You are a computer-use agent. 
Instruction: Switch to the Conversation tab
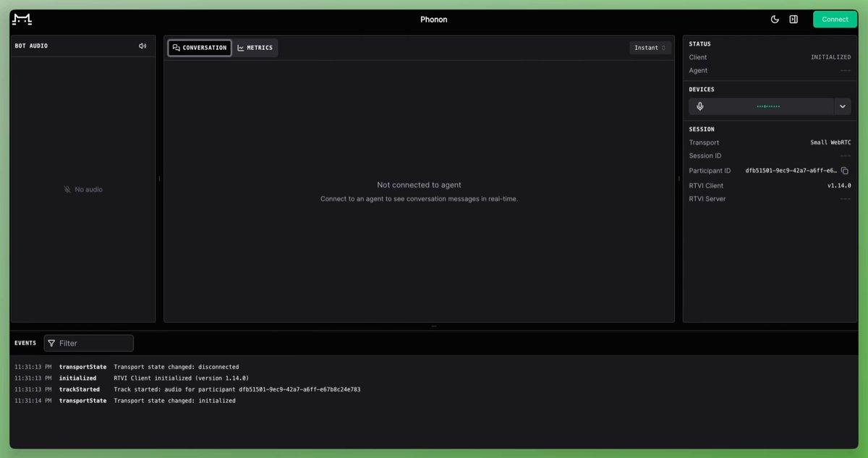point(200,48)
